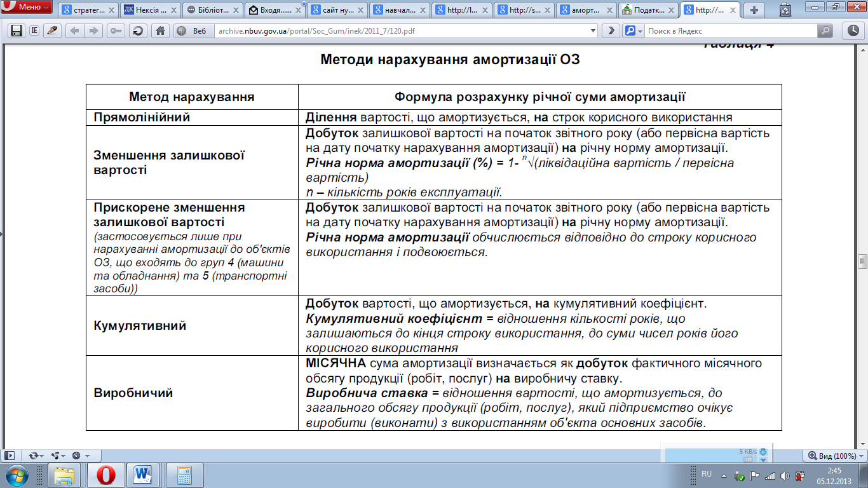This screenshot has height=488, width=868.
Task: Open the closed tabs trash icon
Action: point(785,10)
